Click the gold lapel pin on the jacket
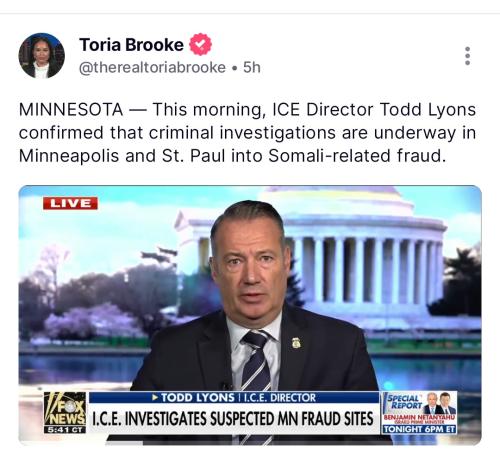This screenshot has height=463, width=500. click(296, 342)
